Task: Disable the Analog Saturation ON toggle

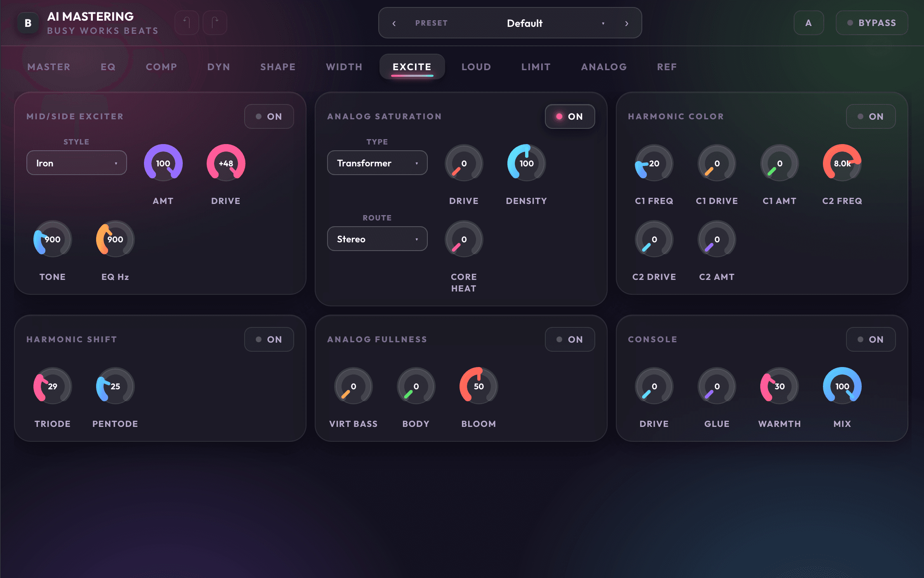Action: [x=570, y=116]
